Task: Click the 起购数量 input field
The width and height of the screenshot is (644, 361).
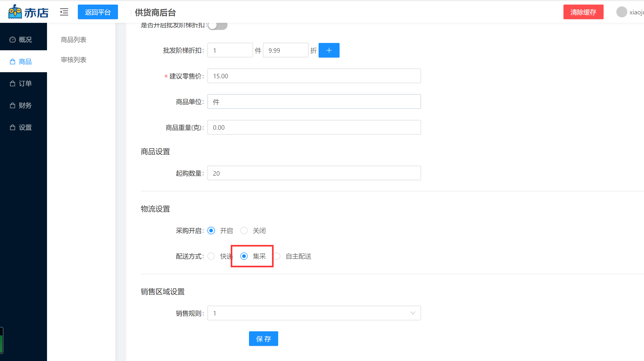Action: 314,173
